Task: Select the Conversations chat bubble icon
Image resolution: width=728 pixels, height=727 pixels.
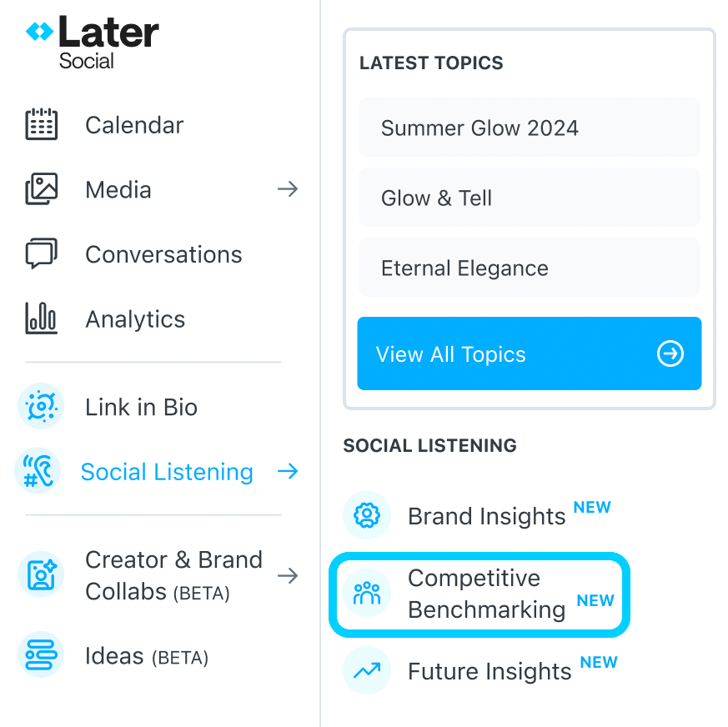Action: click(42, 253)
